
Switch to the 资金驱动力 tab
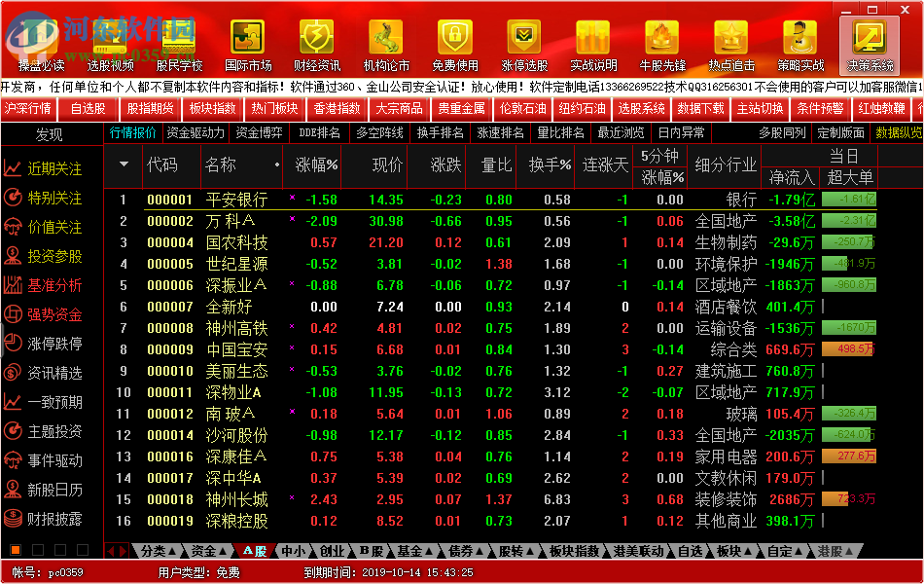click(x=195, y=132)
